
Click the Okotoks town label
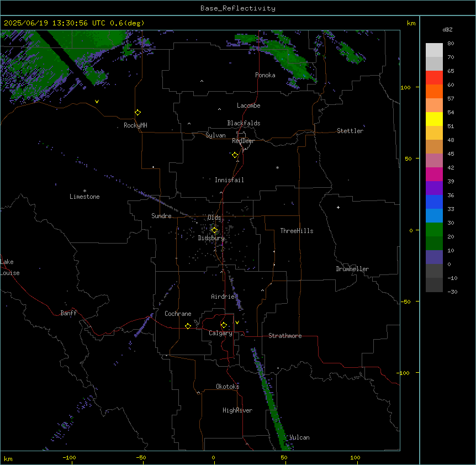[x=228, y=387]
